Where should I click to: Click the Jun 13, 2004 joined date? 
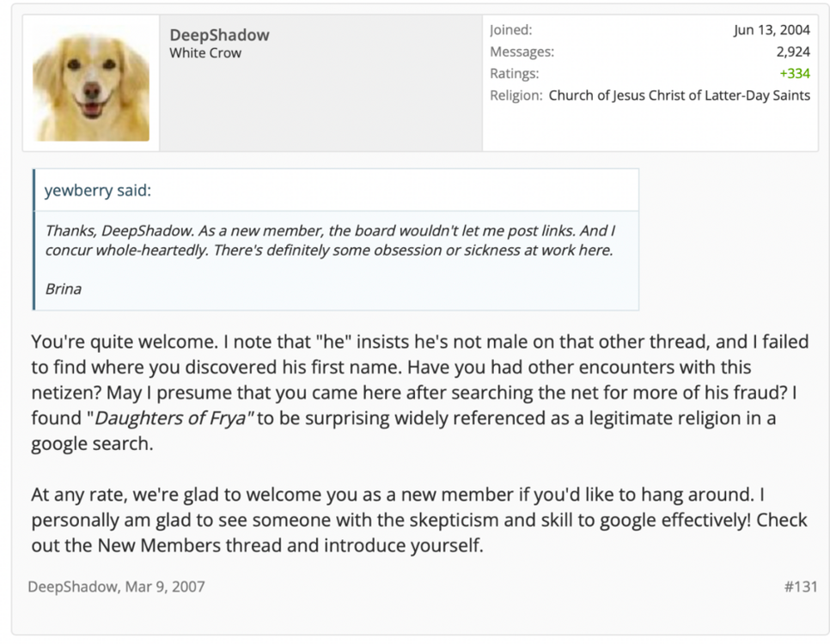[x=772, y=30]
